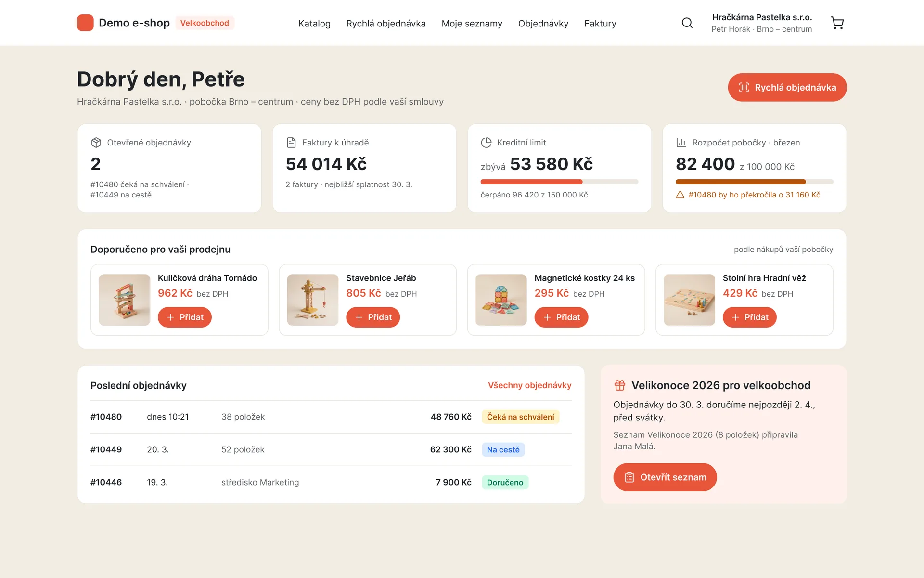The image size is (924, 578).
Task: Open the search magnifier icon
Action: pos(687,23)
